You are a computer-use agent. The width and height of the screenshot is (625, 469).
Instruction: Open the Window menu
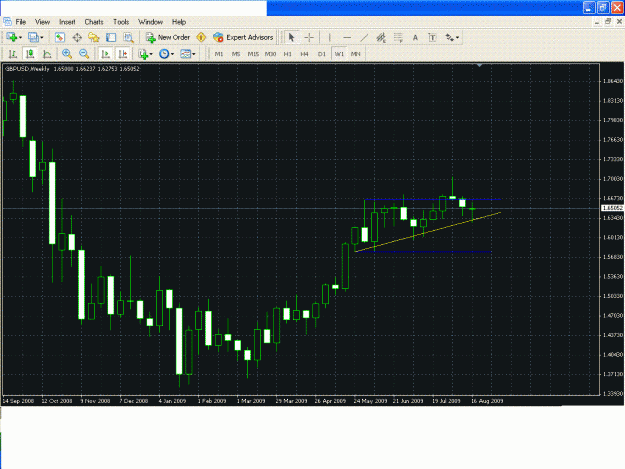point(150,22)
